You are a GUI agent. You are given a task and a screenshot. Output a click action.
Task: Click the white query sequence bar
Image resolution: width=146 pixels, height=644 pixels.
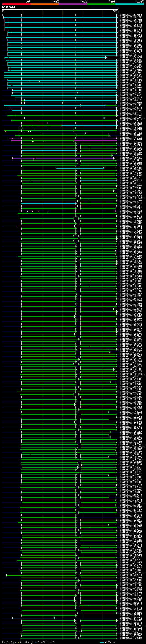60,10
